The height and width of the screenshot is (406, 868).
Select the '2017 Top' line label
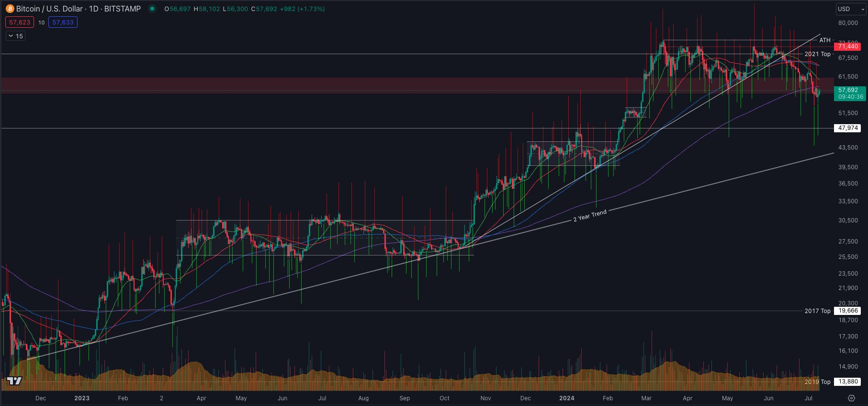pos(817,311)
